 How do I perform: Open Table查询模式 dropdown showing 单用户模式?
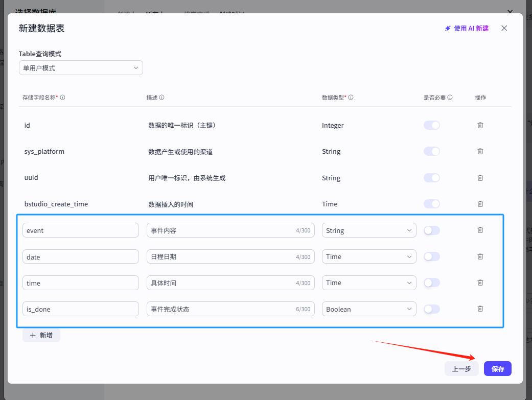click(81, 68)
